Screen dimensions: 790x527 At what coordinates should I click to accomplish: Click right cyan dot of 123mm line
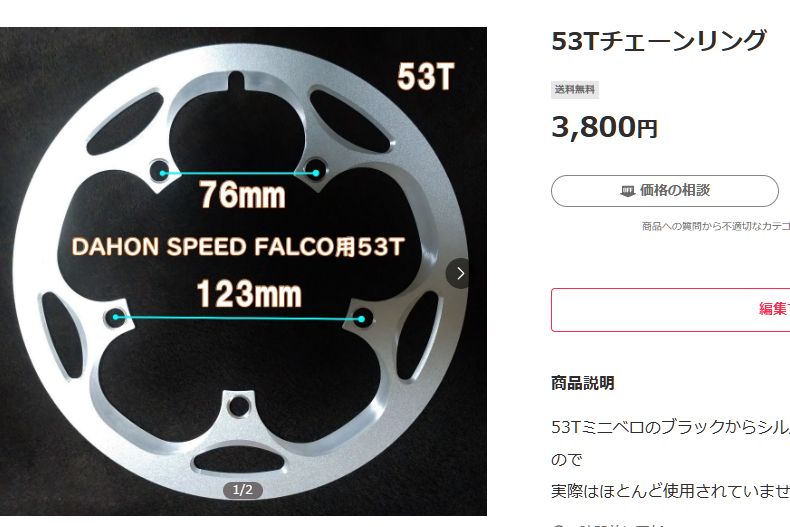(x=361, y=319)
